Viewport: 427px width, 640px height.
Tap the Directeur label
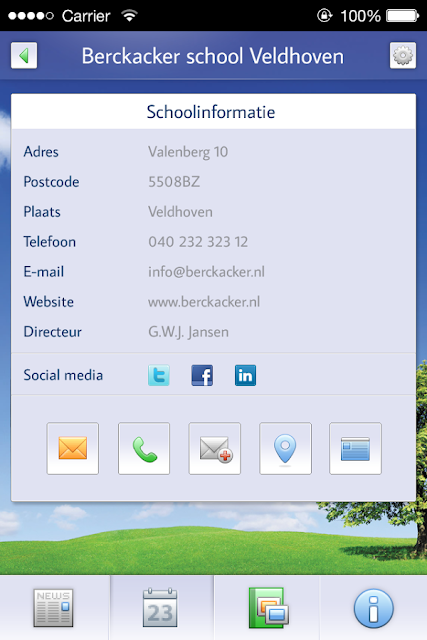53,332
